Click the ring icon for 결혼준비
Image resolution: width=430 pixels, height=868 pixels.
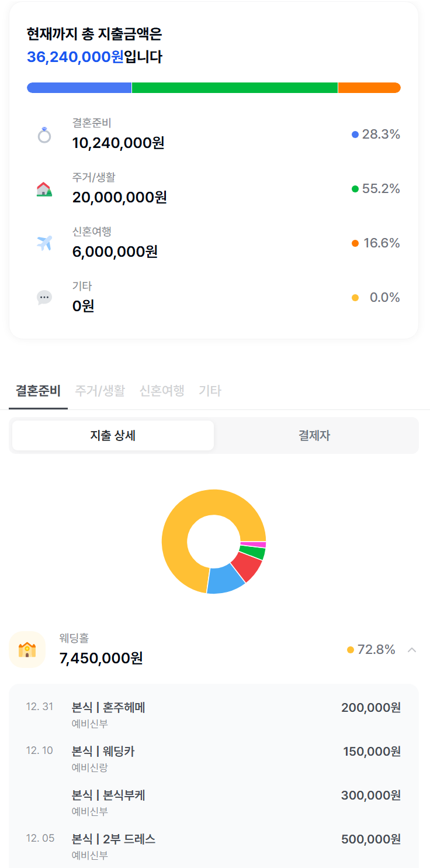tap(44, 136)
